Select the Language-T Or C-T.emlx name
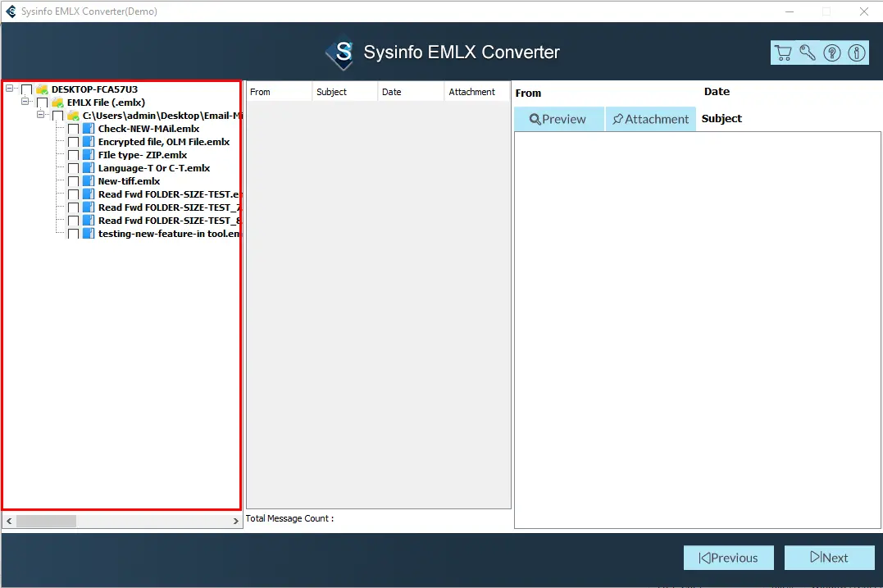 pos(154,168)
